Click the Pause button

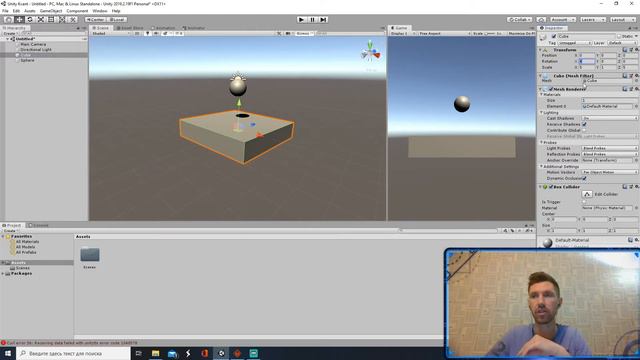pos(312,19)
